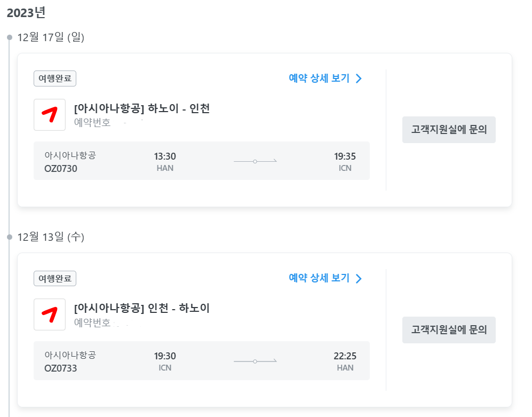Select title [아시아나항공] 하노이 - 인천

click(x=142, y=109)
